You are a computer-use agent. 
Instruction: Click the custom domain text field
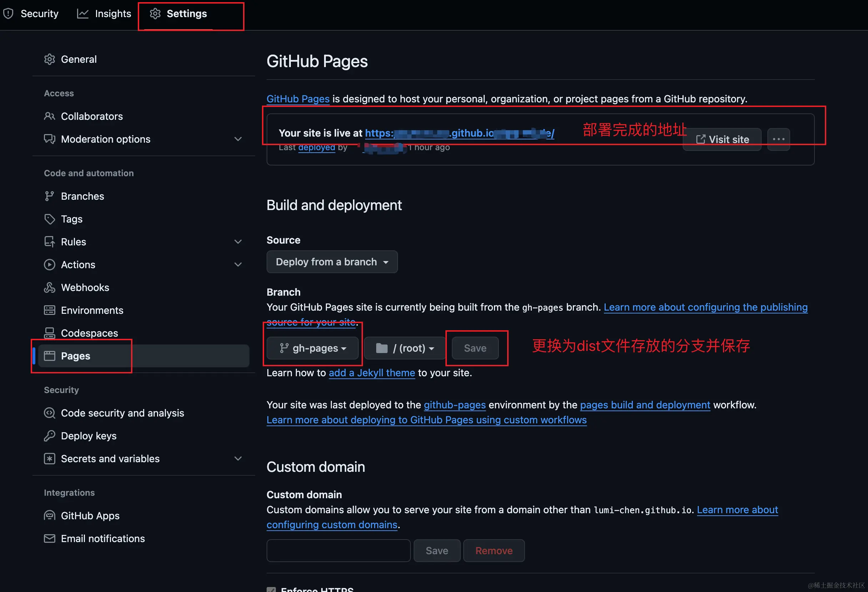(x=338, y=551)
